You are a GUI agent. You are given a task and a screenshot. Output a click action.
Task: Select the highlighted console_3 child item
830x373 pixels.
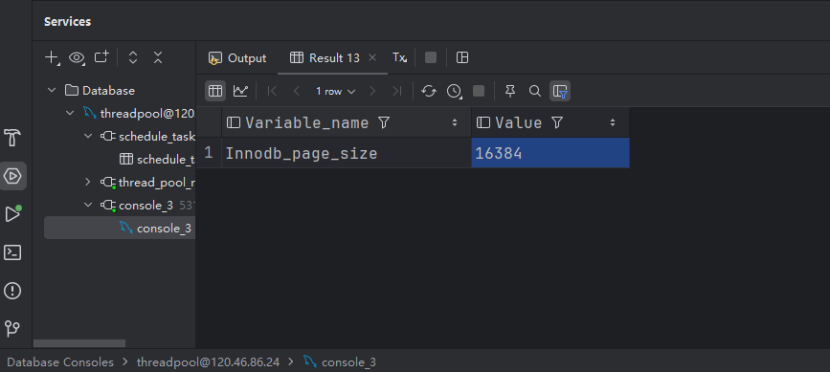click(120, 228)
